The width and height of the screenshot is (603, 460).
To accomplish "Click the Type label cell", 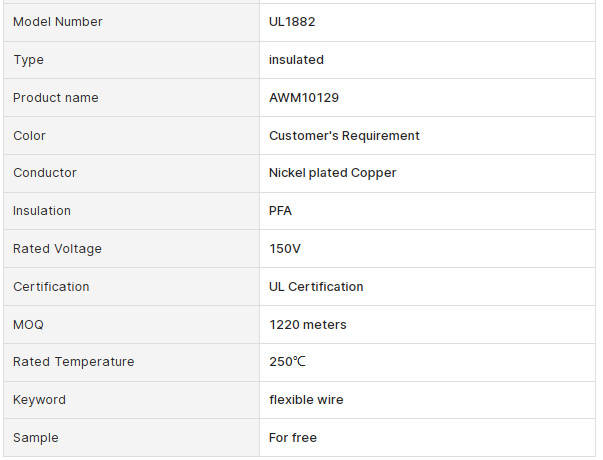I will [x=132, y=60].
